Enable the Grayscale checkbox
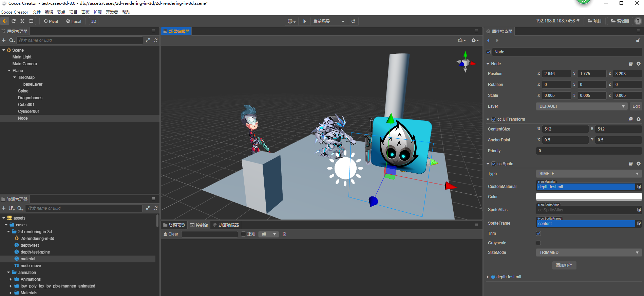The width and height of the screenshot is (644, 296). coord(538,243)
